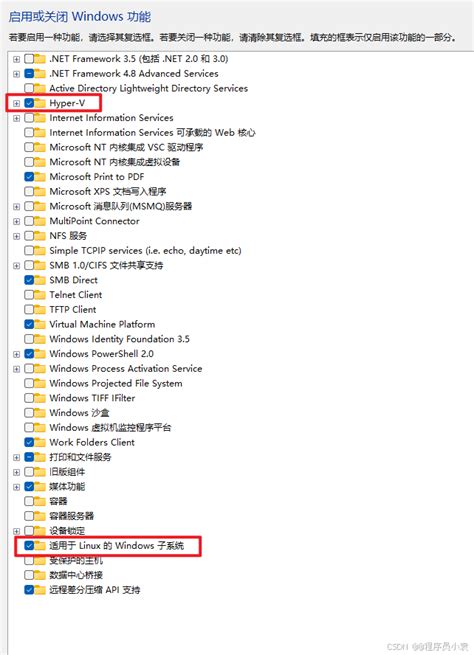Click the Work Folders Client folder icon

(x=40, y=442)
